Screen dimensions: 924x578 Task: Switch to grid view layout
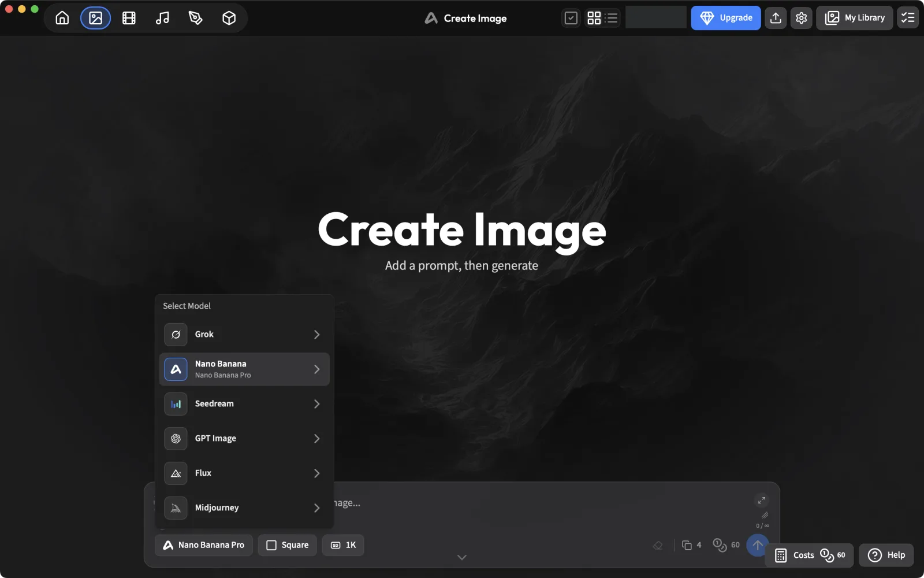(x=594, y=18)
